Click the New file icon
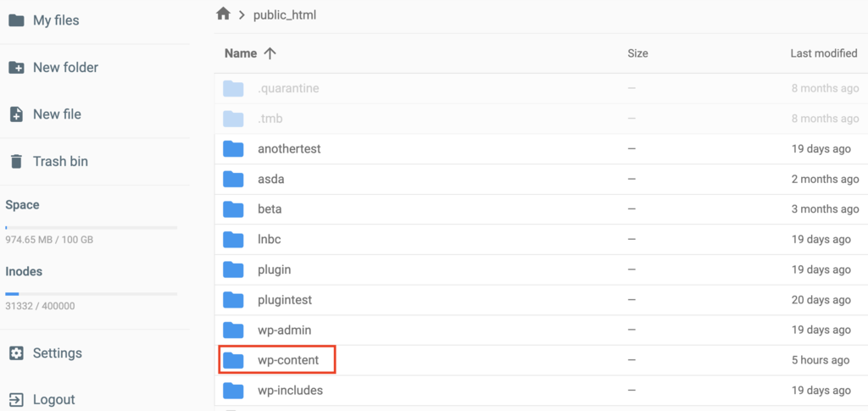The image size is (868, 411). tap(16, 114)
